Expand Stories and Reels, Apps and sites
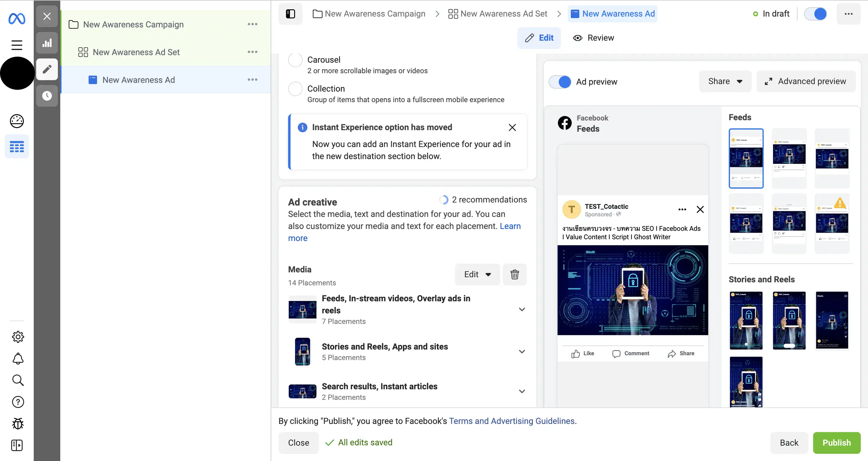 522,352
